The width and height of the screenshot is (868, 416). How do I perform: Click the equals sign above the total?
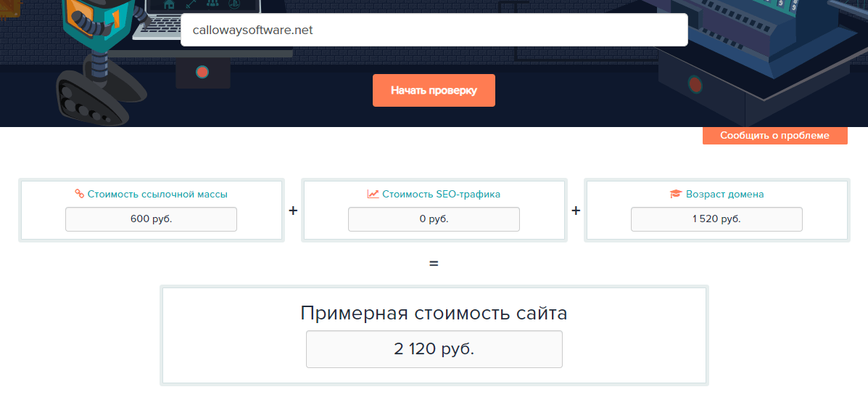tap(434, 263)
